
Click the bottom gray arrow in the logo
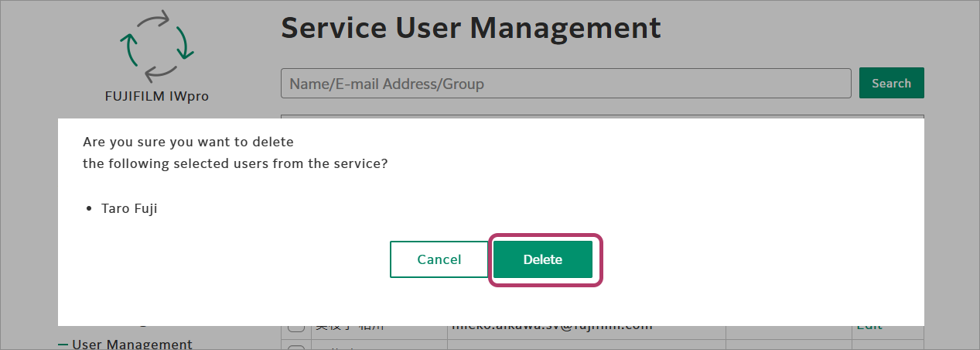(x=161, y=74)
